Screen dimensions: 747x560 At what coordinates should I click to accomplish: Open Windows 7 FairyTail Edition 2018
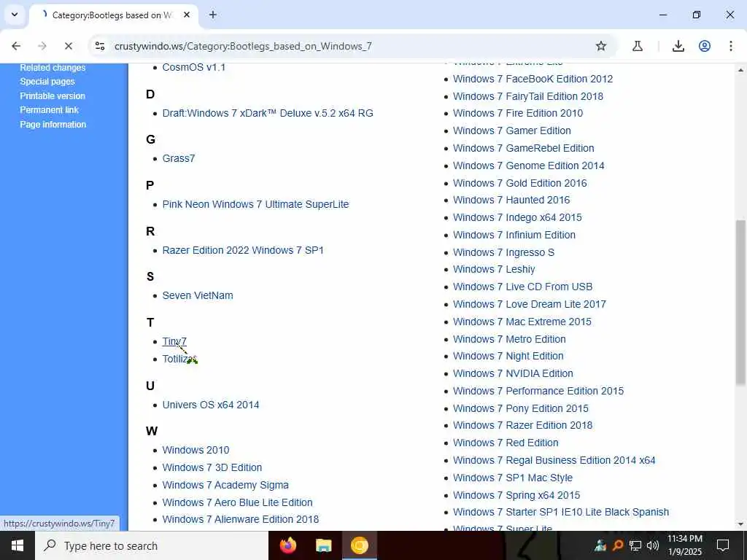coord(528,96)
